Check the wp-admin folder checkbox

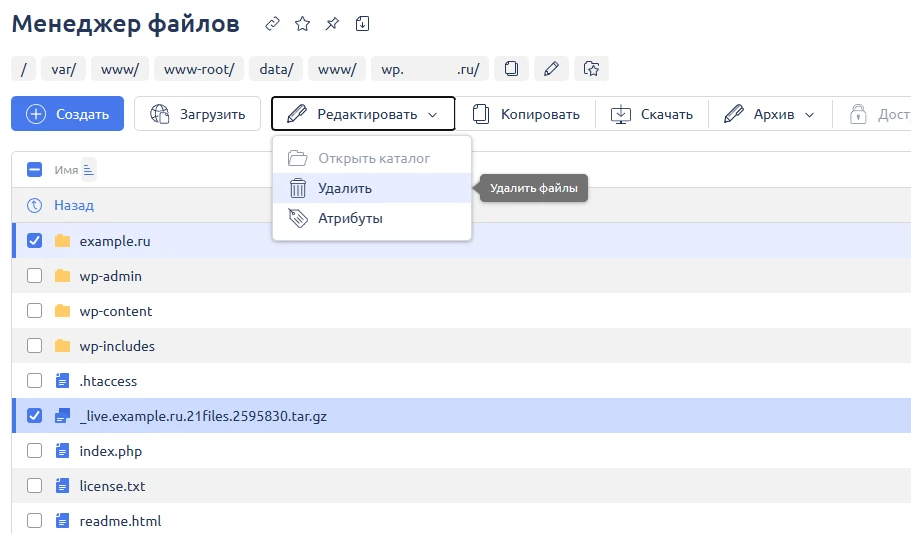(x=35, y=276)
